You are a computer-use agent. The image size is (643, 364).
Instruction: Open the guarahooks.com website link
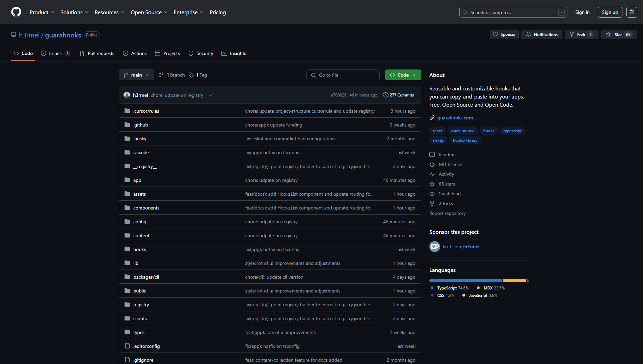(x=455, y=118)
